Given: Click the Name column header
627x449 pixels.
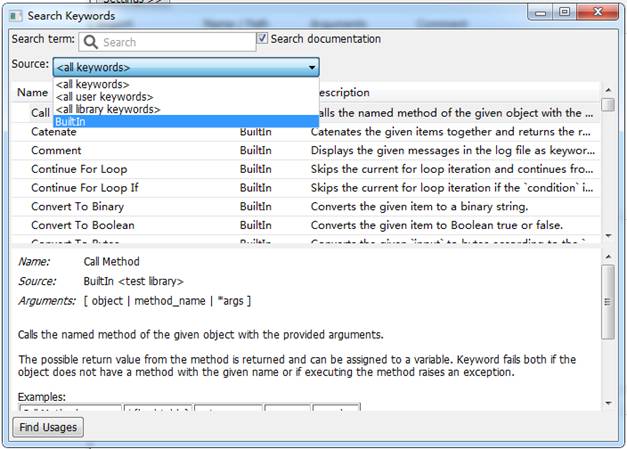Looking at the screenshot, I should pyautogui.click(x=32, y=92).
